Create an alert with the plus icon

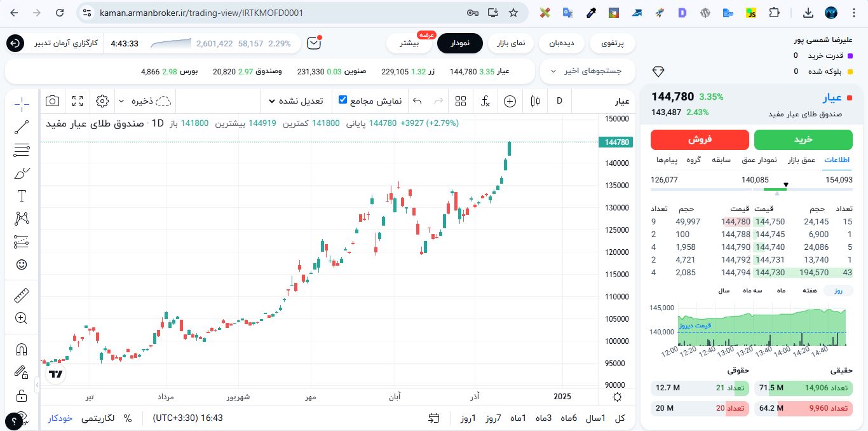coord(510,101)
